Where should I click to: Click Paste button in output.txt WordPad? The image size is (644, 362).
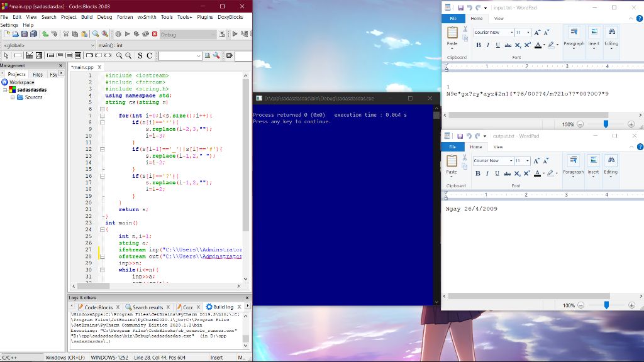(x=452, y=165)
